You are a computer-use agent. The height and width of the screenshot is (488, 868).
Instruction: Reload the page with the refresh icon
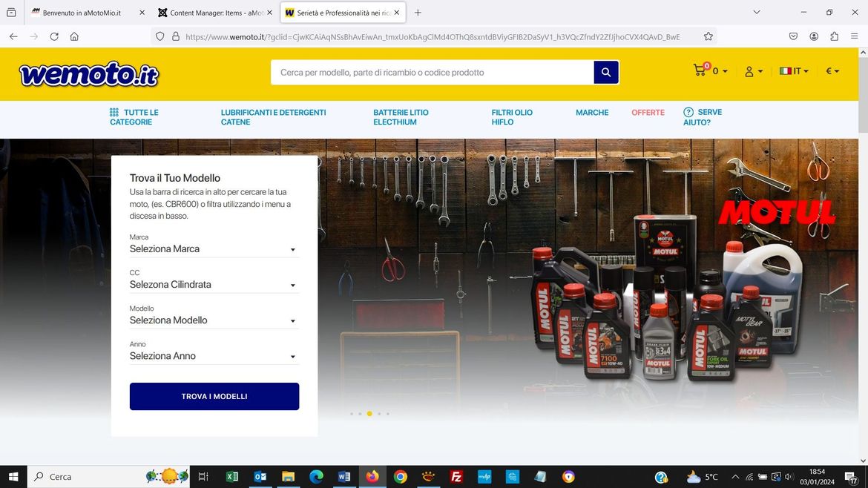(54, 36)
